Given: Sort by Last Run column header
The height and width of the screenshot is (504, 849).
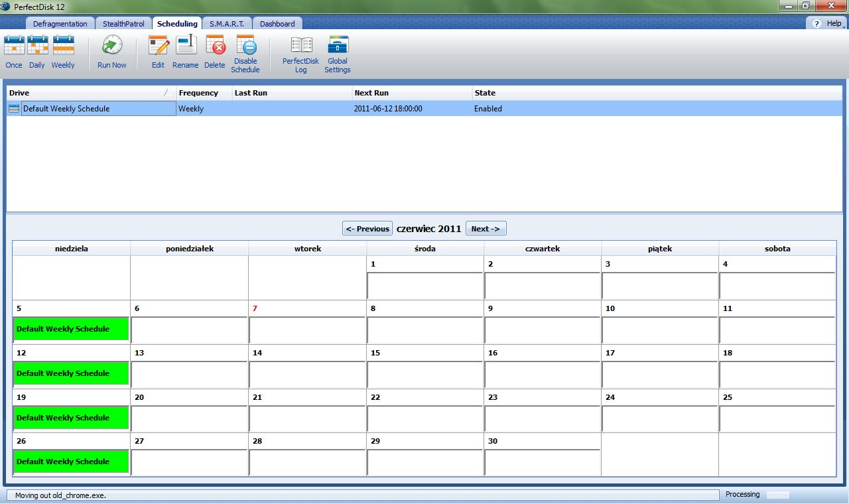Looking at the screenshot, I should [292, 93].
